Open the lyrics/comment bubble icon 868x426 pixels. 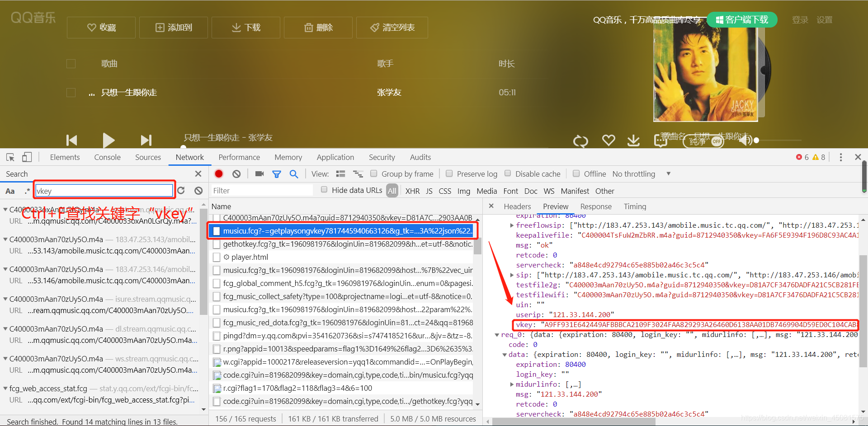(x=660, y=140)
